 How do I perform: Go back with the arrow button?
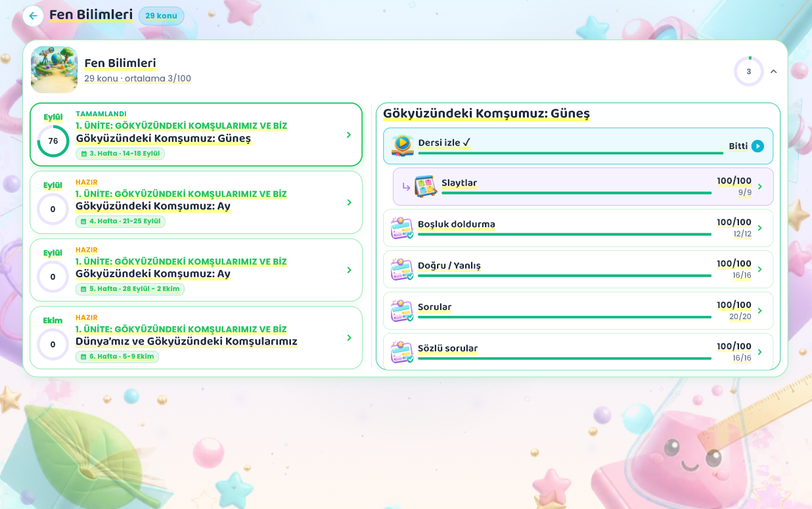click(33, 16)
